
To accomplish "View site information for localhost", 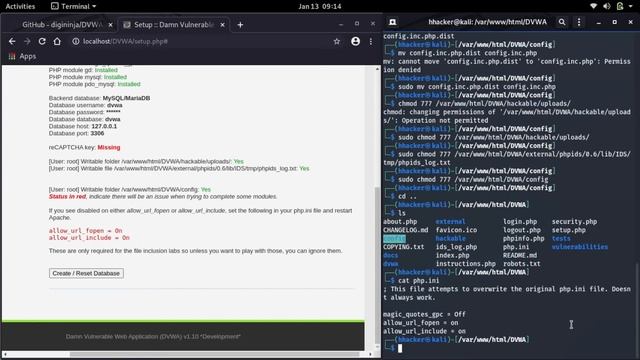I will [x=76, y=41].
